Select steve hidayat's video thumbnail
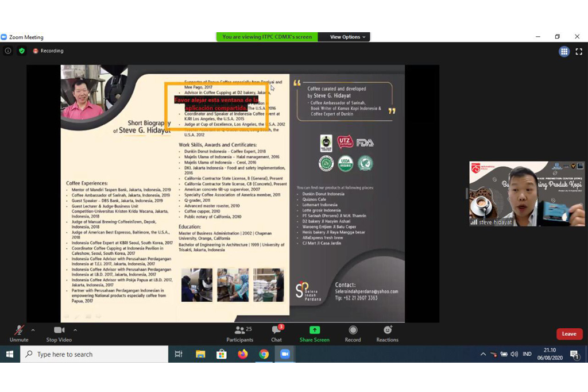This screenshot has height=392, width=588. [527, 194]
